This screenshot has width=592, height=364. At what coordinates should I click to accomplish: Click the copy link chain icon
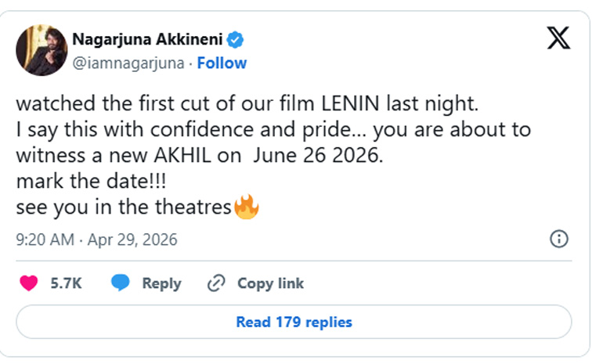pos(216,283)
